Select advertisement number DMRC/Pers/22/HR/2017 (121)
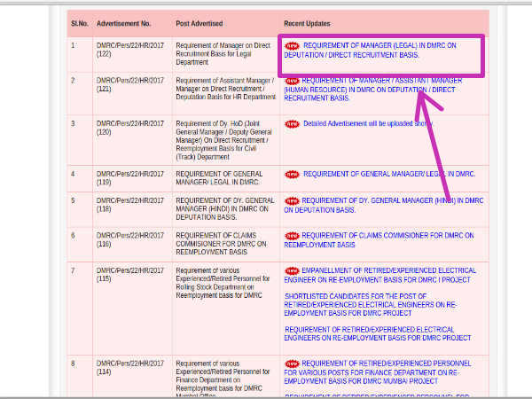The height and width of the screenshot is (399, 532). [x=130, y=84]
